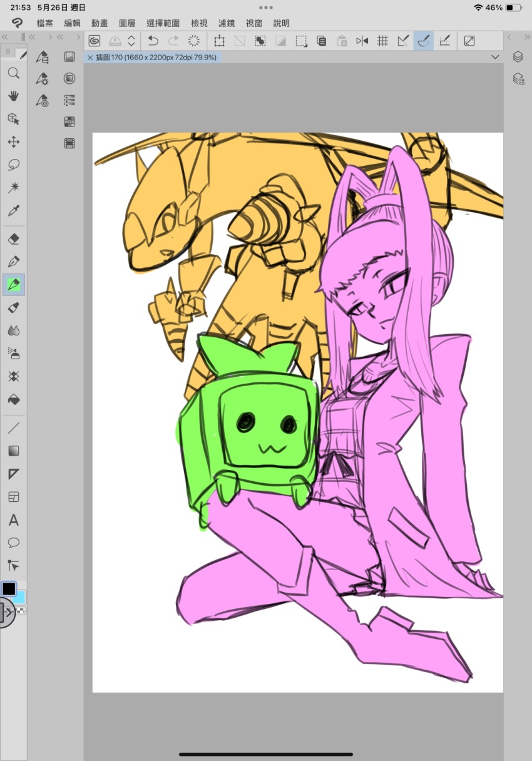The image size is (532, 761).
Task: Open the 濾鏡 menu
Action: 226,23
